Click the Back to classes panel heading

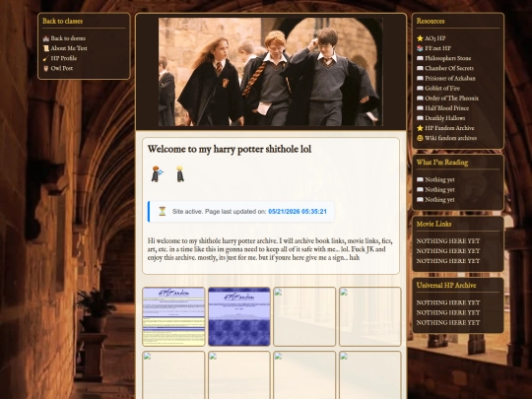(62, 21)
